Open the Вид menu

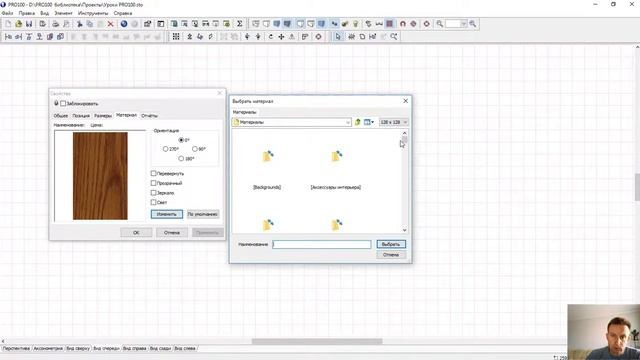pos(44,13)
